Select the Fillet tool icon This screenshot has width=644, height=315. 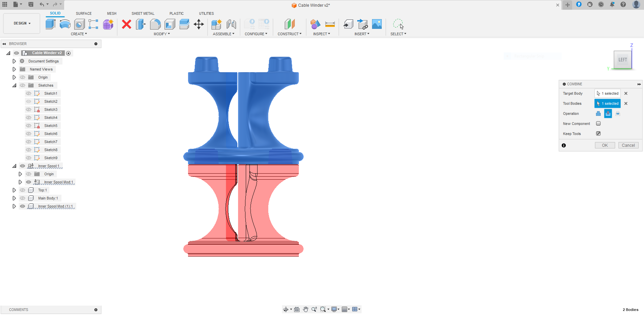pos(155,24)
